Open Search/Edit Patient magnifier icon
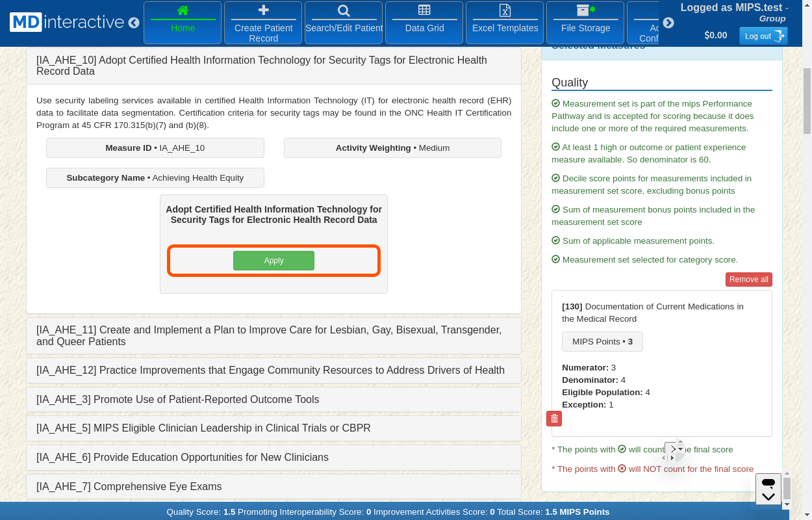Viewport: 812px width, 520px height. click(344, 10)
